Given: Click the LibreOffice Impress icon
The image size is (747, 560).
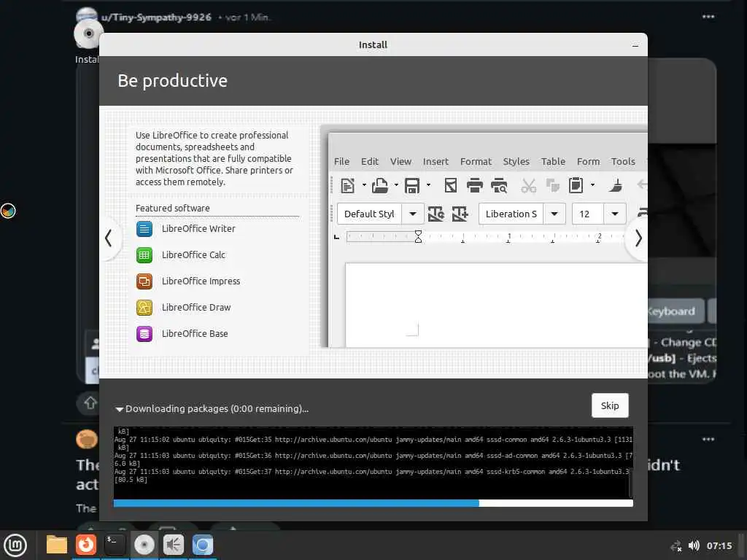Looking at the screenshot, I should [x=144, y=281].
